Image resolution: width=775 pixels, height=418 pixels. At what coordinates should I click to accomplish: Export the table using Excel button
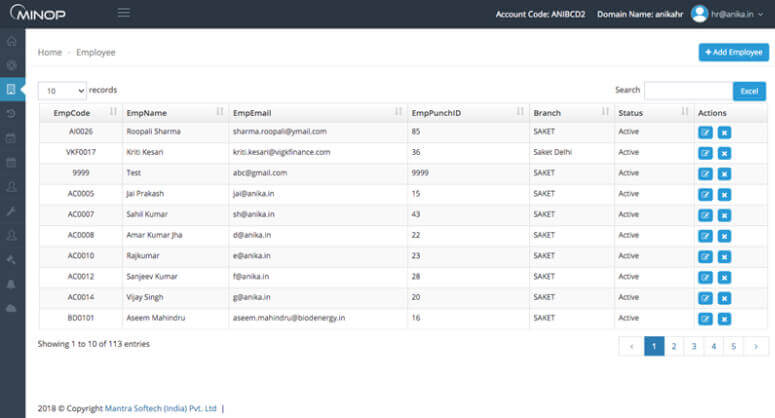749,91
